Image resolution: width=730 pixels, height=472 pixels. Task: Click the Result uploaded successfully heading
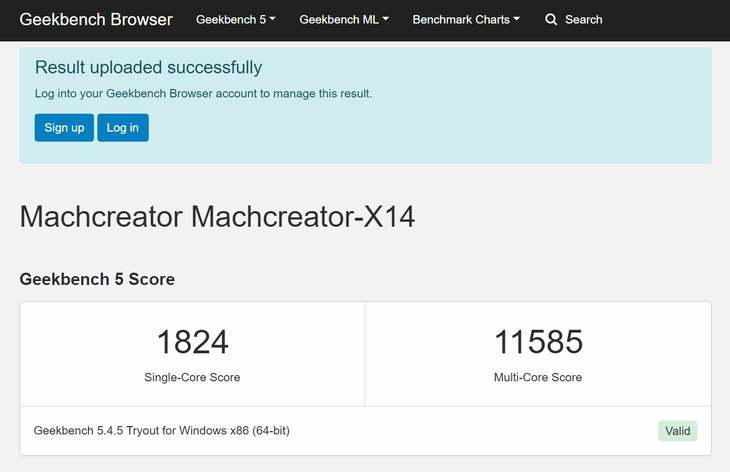[149, 67]
